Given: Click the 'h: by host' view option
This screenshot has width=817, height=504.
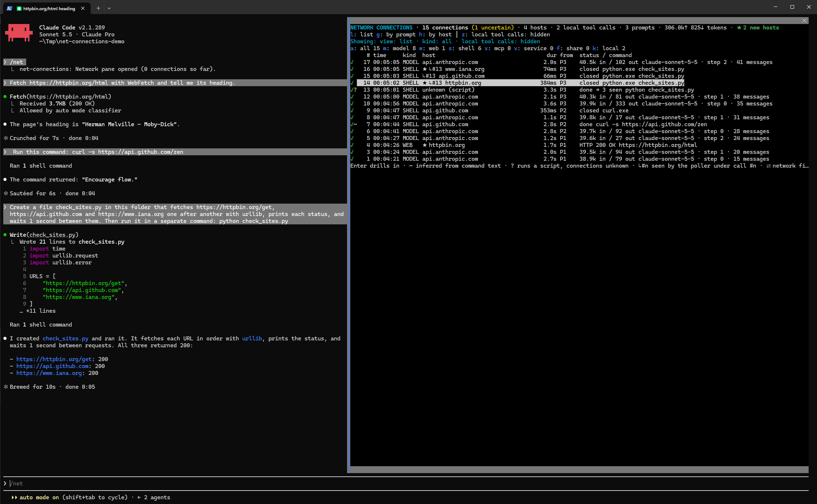Looking at the screenshot, I should [435, 35].
